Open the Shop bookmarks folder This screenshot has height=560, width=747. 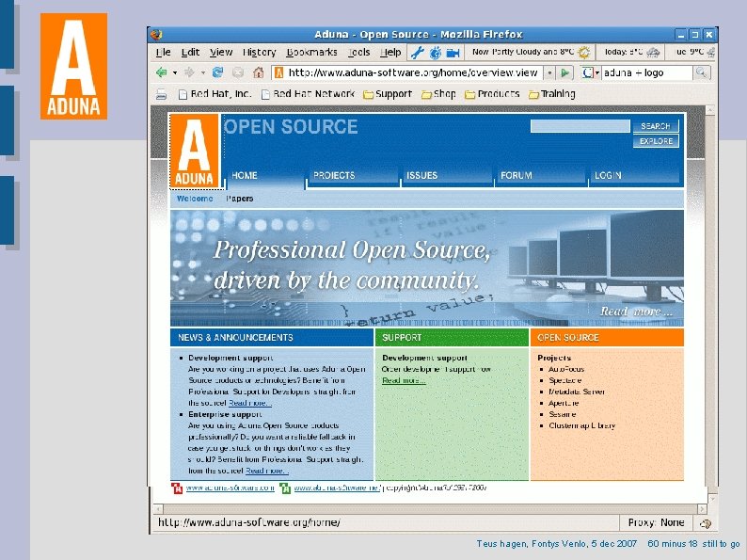(438, 94)
